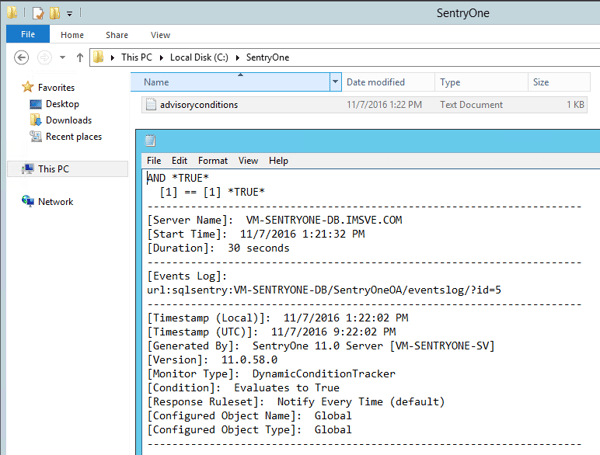
Task: Click the Forward navigation arrow
Action: pyautogui.click(x=44, y=58)
